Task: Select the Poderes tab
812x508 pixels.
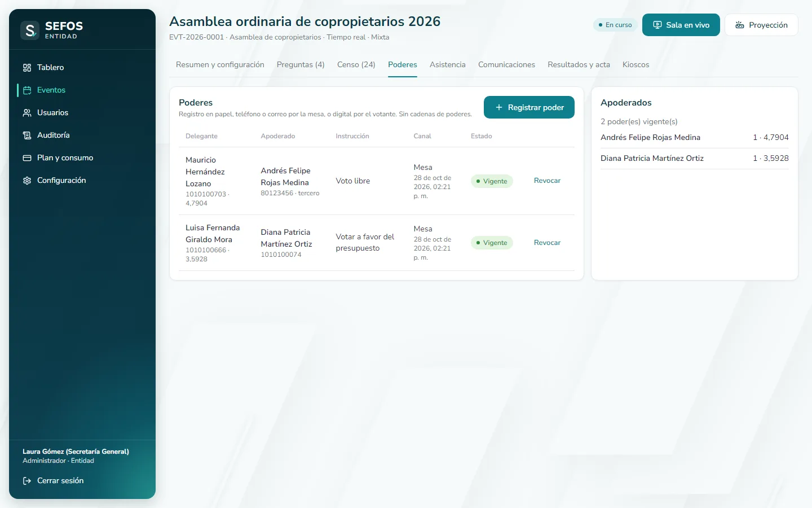Action: pyautogui.click(x=403, y=65)
